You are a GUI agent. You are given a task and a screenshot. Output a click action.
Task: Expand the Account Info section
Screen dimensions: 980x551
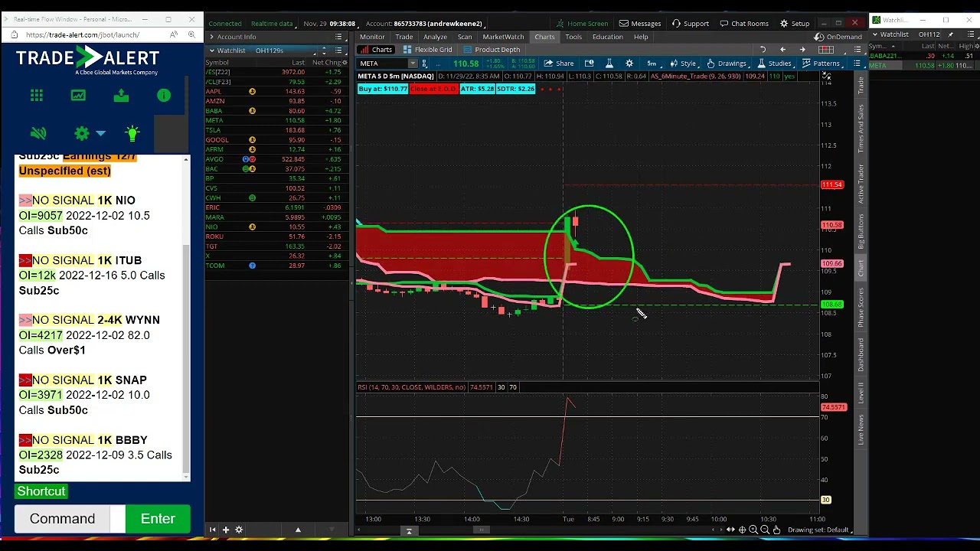click(211, 37)
